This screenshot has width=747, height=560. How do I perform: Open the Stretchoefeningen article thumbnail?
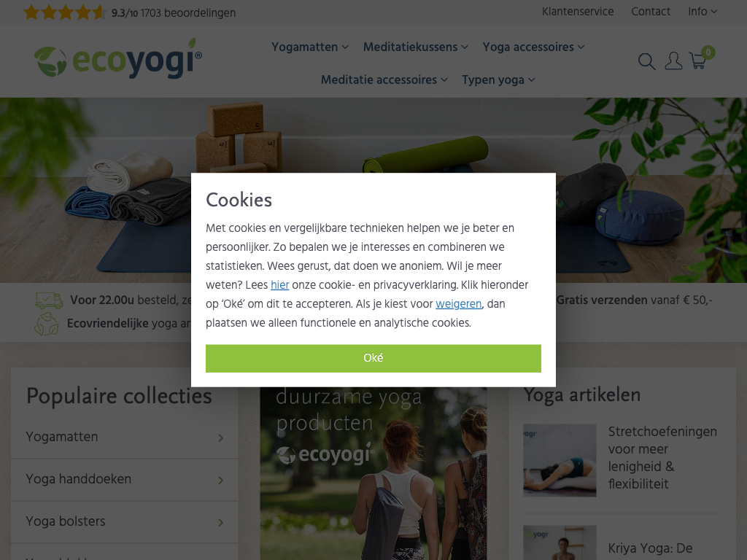560,460
